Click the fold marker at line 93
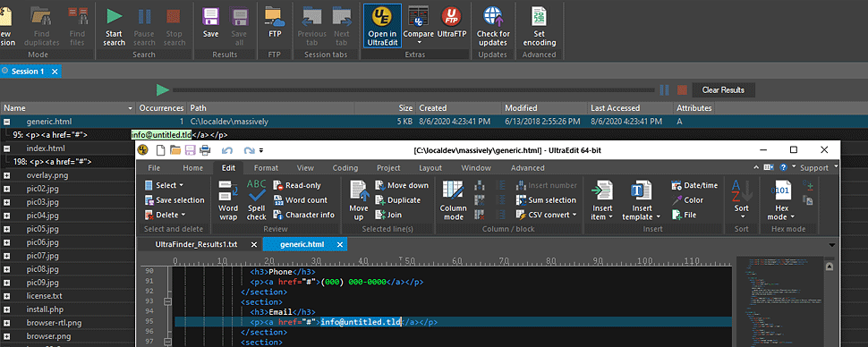868x347 pixels. pos(167,301)
